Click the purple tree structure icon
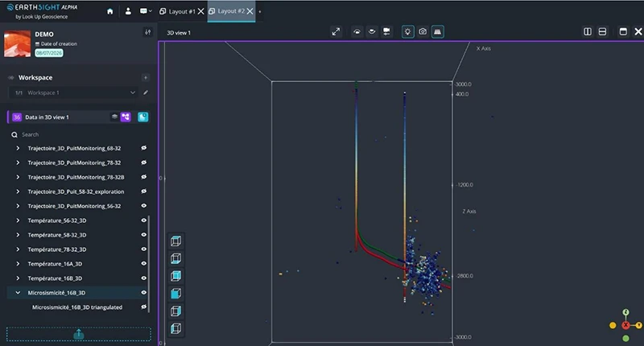 [x=126, y=117]
